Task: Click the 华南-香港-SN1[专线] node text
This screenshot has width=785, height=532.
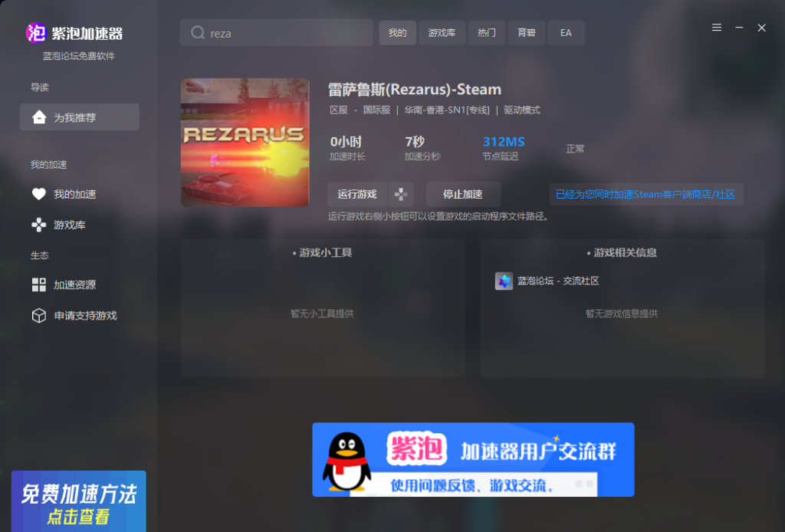Action: point(447,110)
